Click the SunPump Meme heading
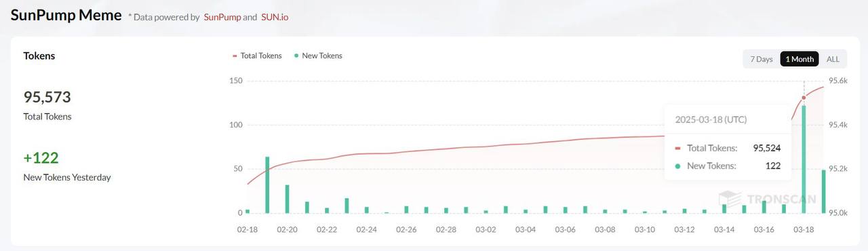This screenshot has width=868, height=251. 66,16
